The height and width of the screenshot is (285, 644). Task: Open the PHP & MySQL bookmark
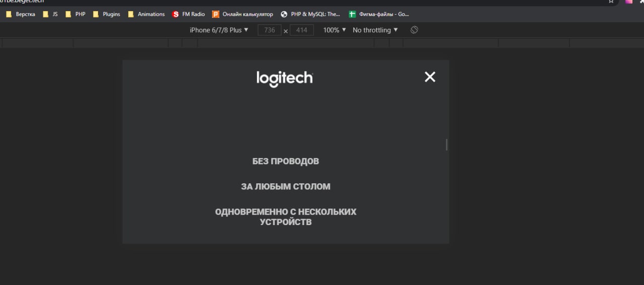tap(310, 14)
